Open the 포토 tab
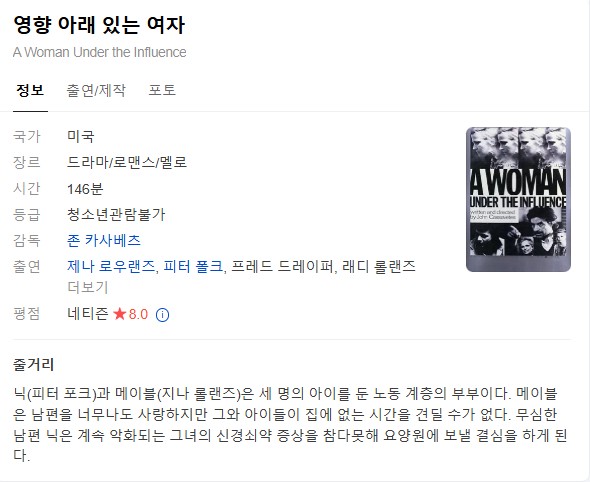 coord(162,90)
